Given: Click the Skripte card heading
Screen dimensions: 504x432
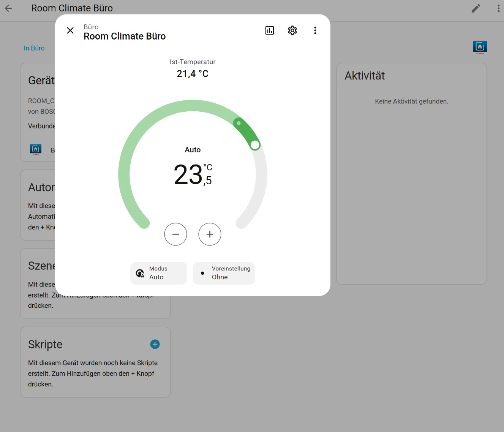Looking at the screenshot, I should click(x=45, y=344).
